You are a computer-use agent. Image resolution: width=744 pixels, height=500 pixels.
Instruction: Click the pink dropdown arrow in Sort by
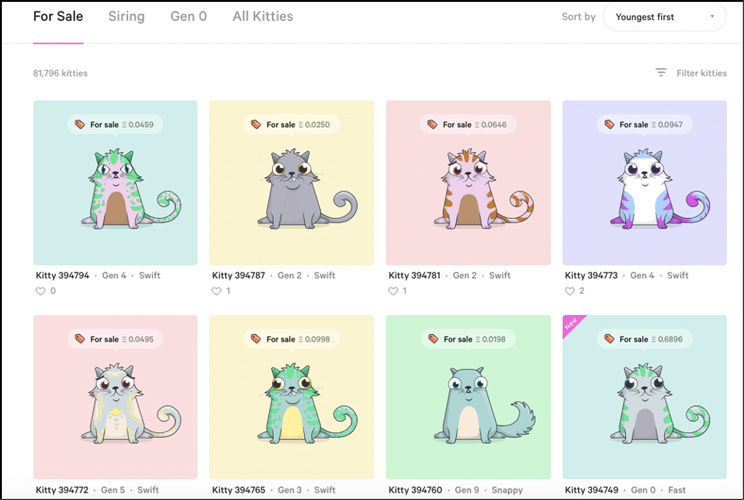point(712,17)
